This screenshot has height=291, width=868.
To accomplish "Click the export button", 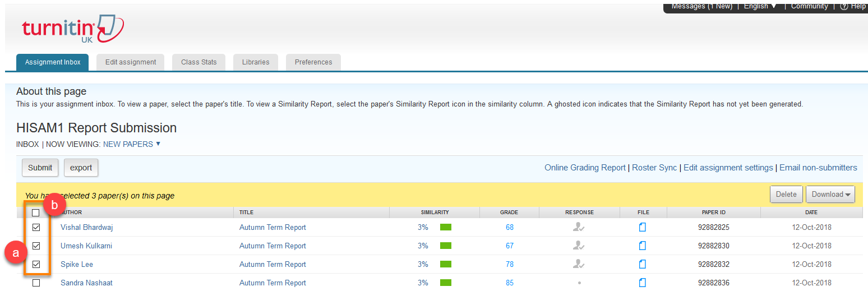I will [x=81, y=168].
